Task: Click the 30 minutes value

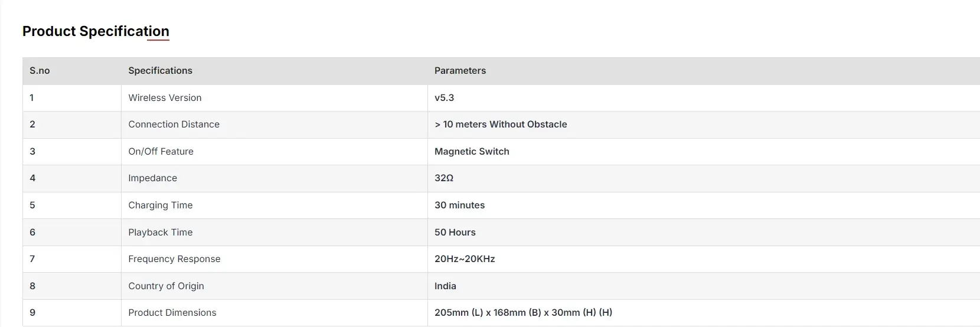Action: (460, 205)
